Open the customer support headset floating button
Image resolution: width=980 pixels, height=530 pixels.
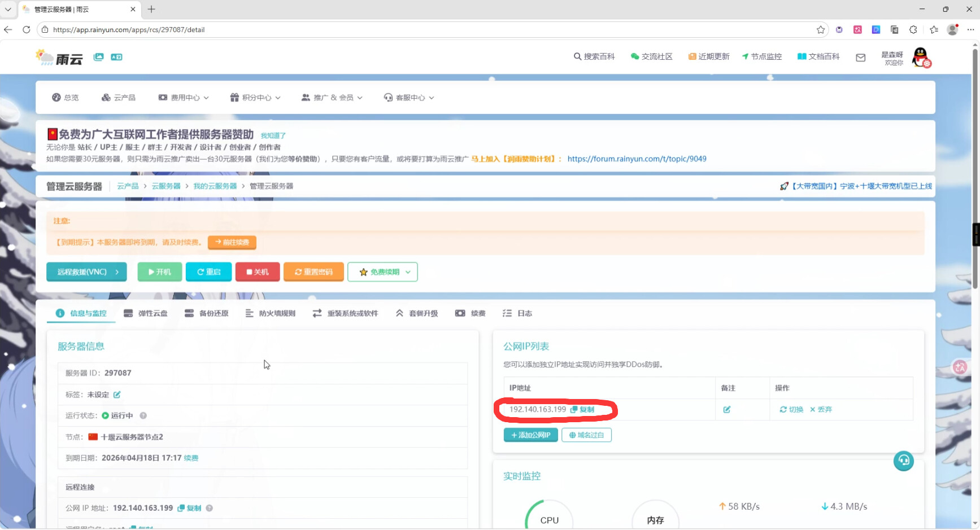pos(903,461)
